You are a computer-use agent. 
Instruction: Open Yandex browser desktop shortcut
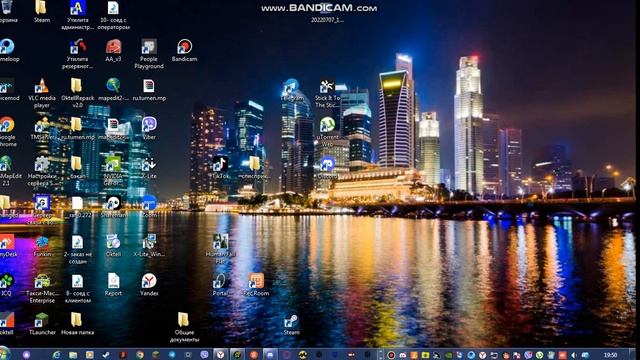149,284
